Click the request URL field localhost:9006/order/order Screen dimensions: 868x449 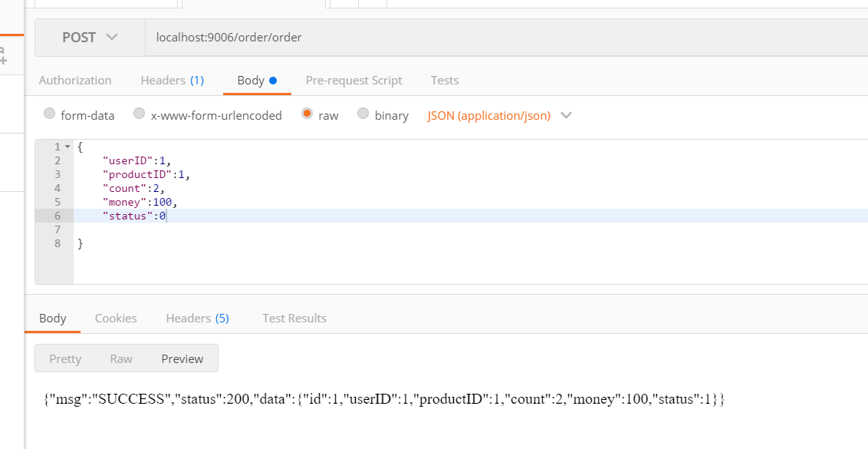pyautogui.click(x=507, y=37)
